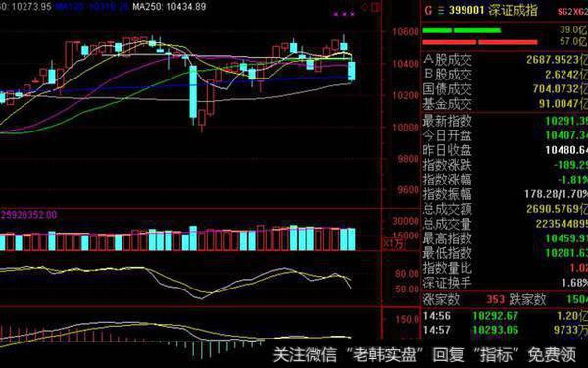Select the index code 399001
This screenshot has width=588, height=368.
466,10
